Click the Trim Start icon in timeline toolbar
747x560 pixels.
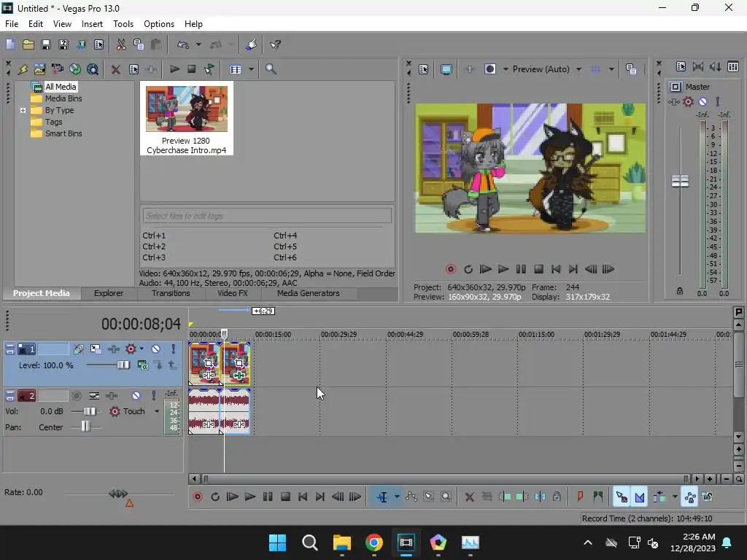505,497
